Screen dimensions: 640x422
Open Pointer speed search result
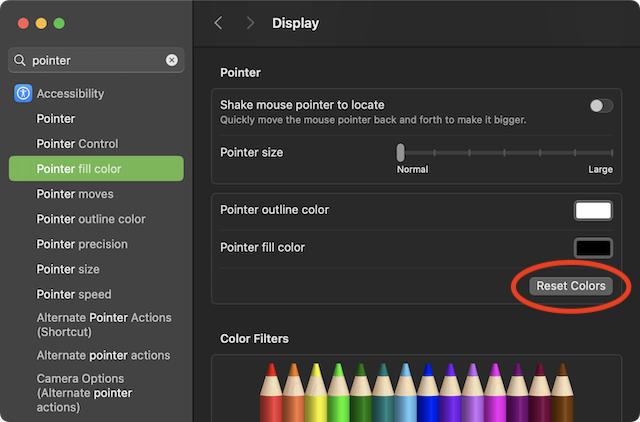(74, 295)
